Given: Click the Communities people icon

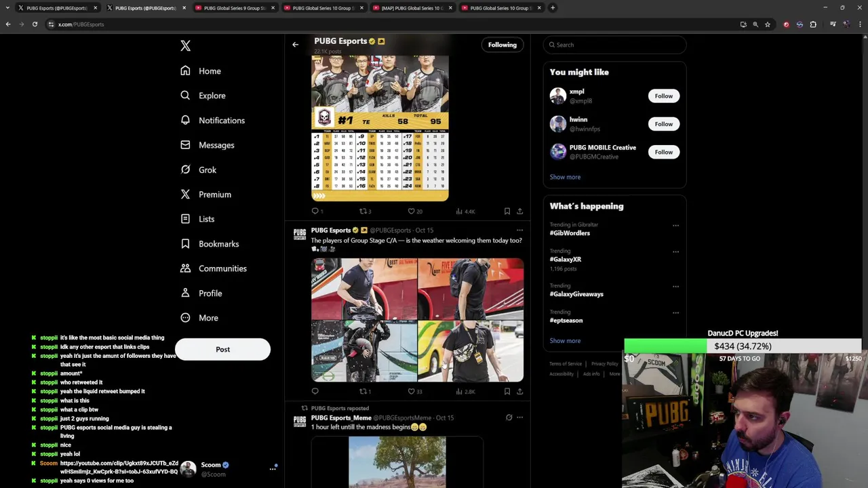Looking at the screenshot, I should click(185, 268).
